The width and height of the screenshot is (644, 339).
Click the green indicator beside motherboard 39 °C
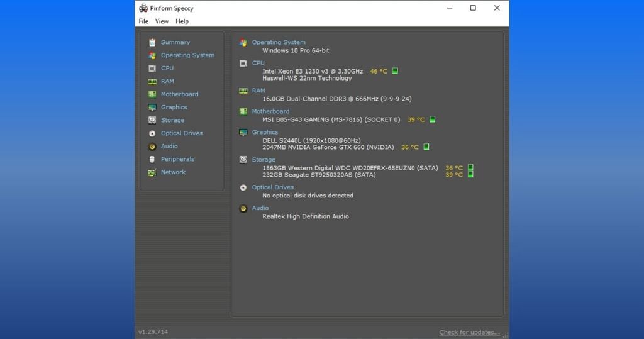[x=433, y=119]
